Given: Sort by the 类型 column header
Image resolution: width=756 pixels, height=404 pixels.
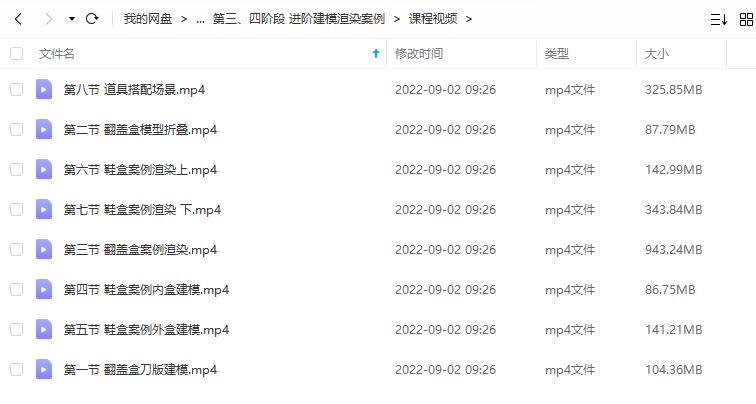Looking at the screenshot, I should (557, 54).
